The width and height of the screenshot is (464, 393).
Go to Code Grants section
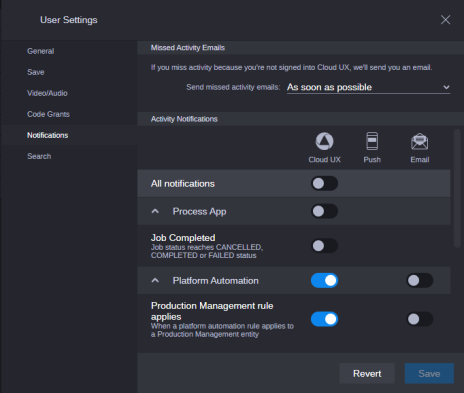point(48,114)
